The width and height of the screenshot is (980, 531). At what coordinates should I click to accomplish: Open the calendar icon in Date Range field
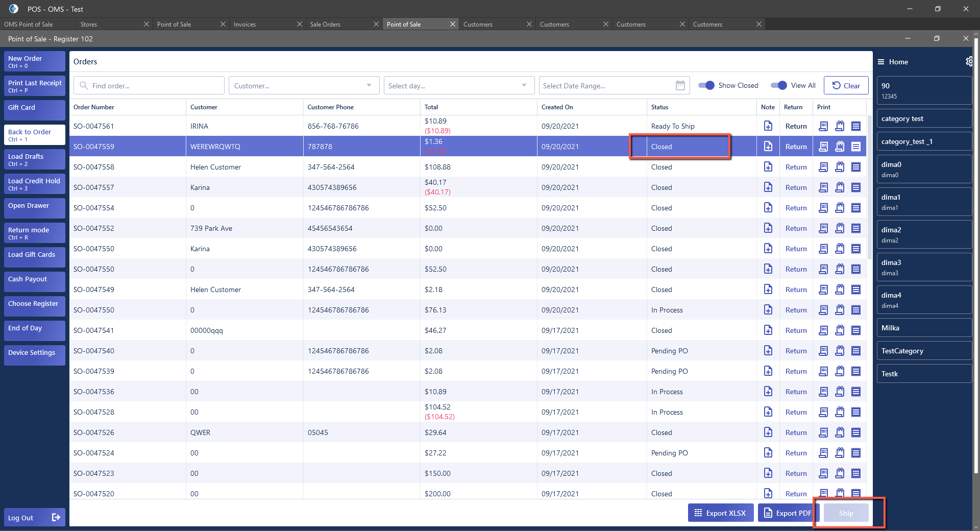point(680,86)
